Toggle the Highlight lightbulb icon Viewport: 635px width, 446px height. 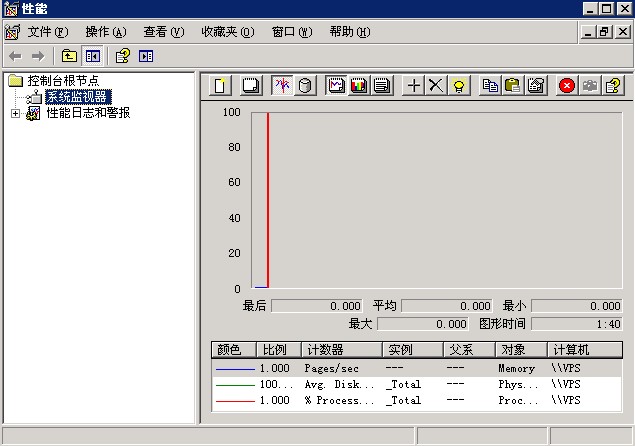pyautogui.click(x=459, y=85)
